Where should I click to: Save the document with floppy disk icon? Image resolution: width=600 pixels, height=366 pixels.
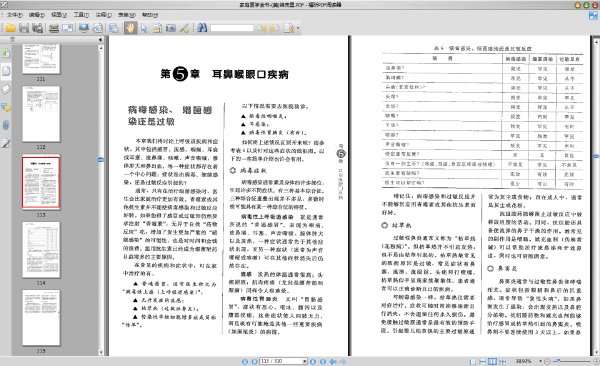tap(24, 28)
